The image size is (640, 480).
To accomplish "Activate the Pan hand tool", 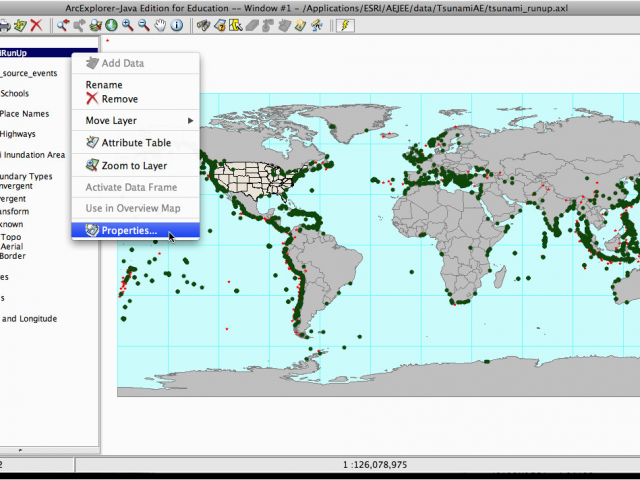I will pyautogui.click(x=160, y=25).
